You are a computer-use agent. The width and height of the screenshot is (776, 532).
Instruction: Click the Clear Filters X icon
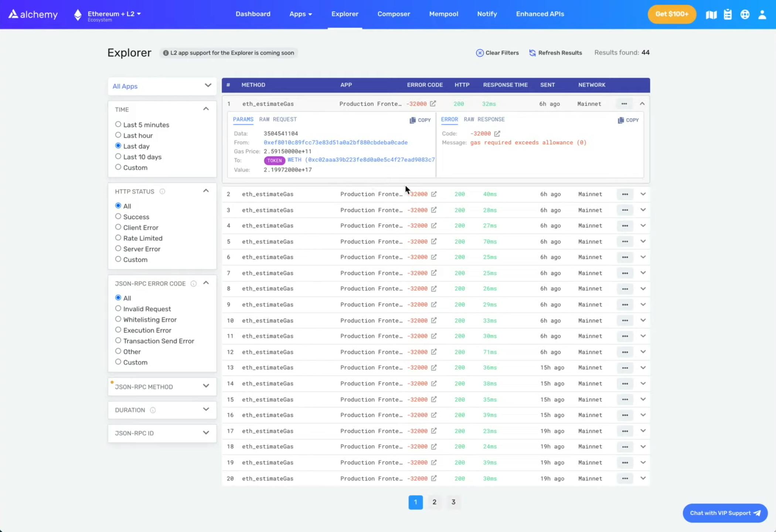pos(480,53)
